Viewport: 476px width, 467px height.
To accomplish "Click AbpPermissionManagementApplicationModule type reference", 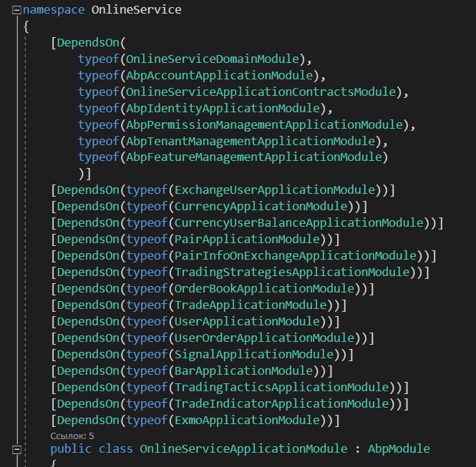I will pyautogui.click(x=265, y=124).
